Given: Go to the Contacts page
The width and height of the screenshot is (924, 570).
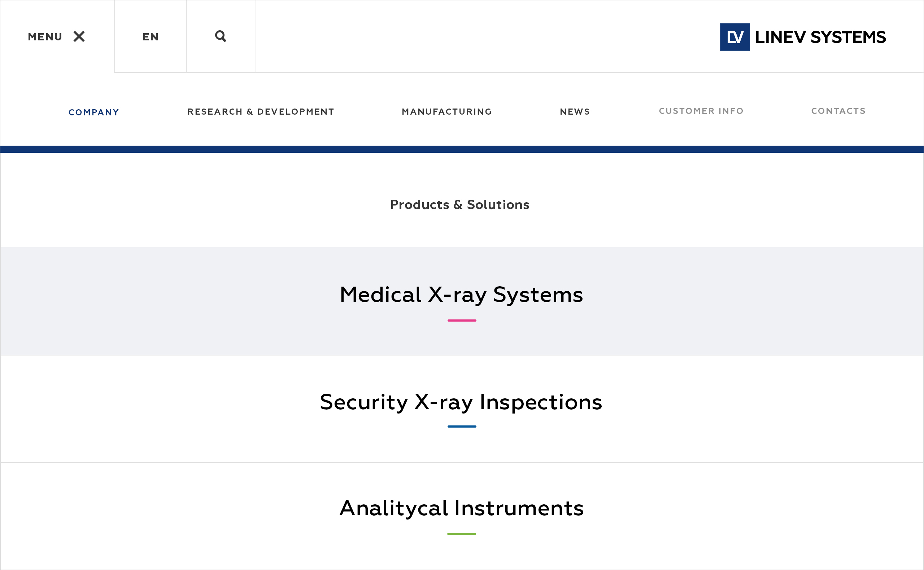Looking at the screenshot, I should pyautogui.click(x=838, y=111).
